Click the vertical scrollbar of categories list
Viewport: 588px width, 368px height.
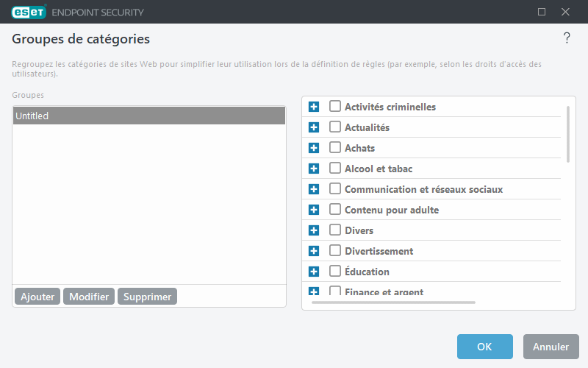point(568,134)
